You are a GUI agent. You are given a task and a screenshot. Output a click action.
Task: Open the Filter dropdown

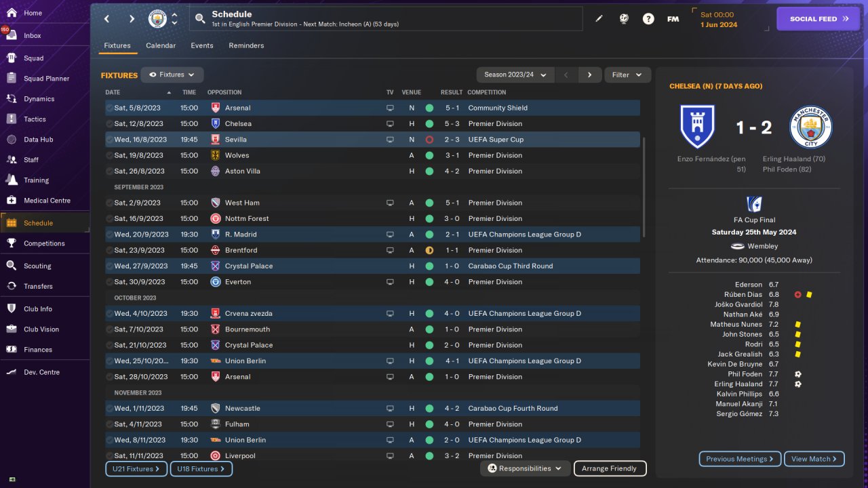click(627, 75)
